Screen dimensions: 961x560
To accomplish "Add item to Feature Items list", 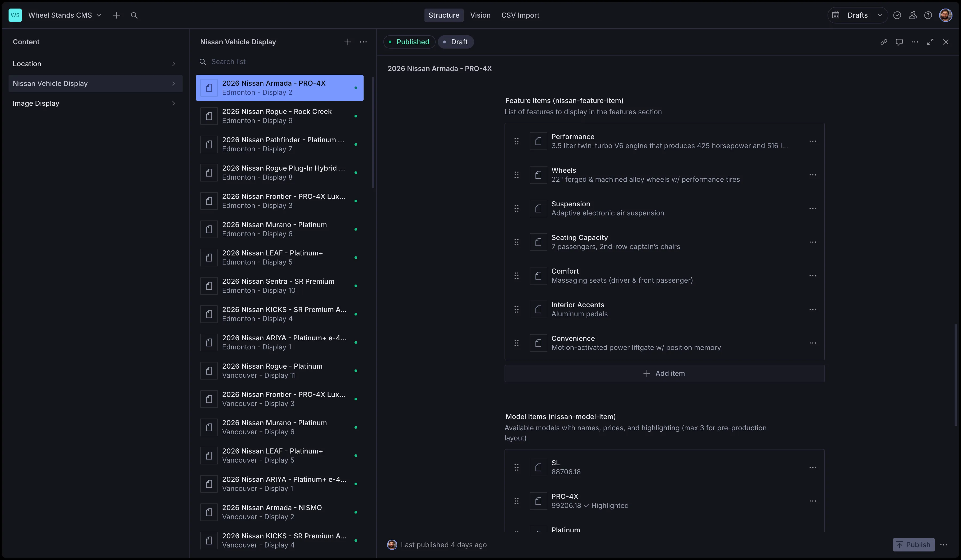I will tap(664, 374).
